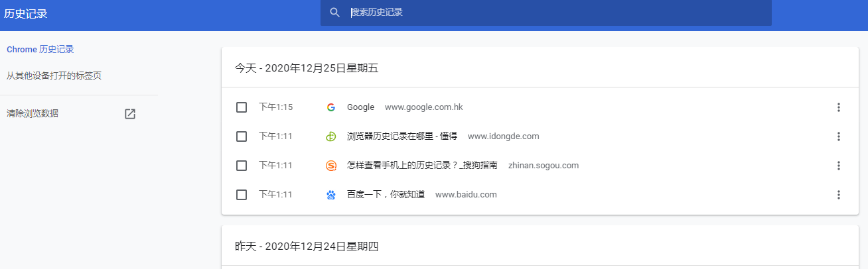
Task: Open the 百度一下，你就知道 history link
Action: pyautogui.click(x=386, y=195)
